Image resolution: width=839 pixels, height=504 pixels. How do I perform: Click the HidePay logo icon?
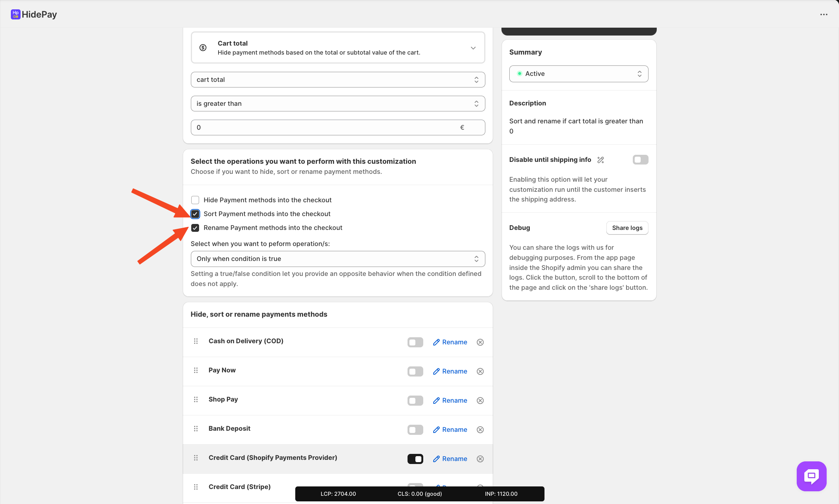[15, 14]
